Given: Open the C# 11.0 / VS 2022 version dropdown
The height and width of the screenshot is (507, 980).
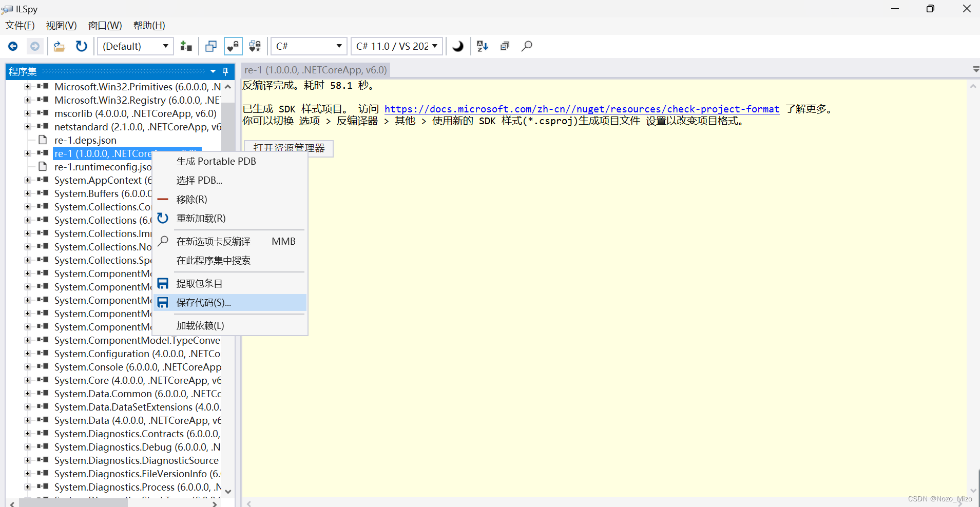Looking at the screenshot, I should pyautogui.click(x=398, y=46).
